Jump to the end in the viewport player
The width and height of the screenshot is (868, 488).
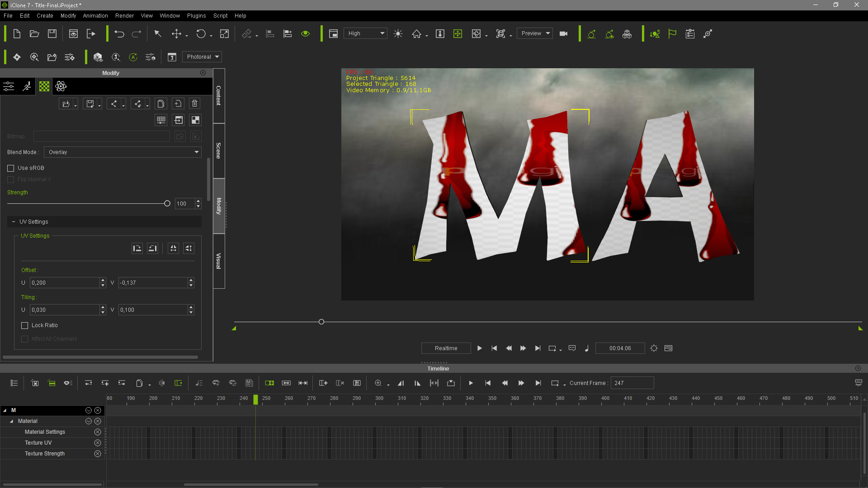538,348
